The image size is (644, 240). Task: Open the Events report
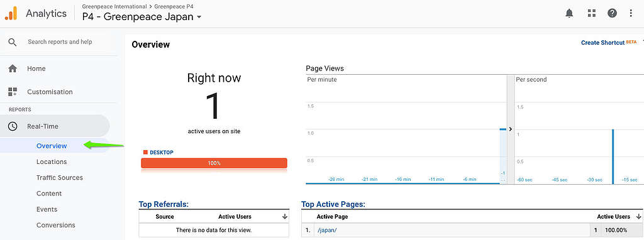47,209
